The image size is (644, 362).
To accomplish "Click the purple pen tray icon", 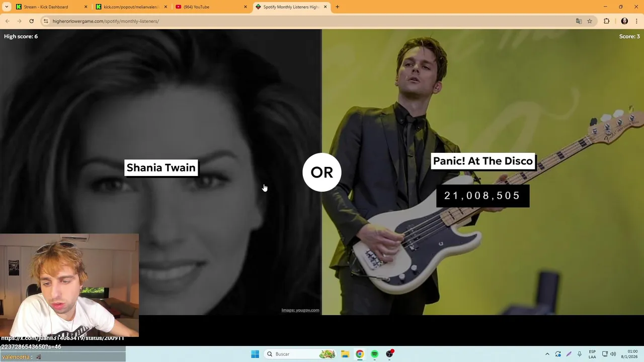I will click(x=569, y=354).
